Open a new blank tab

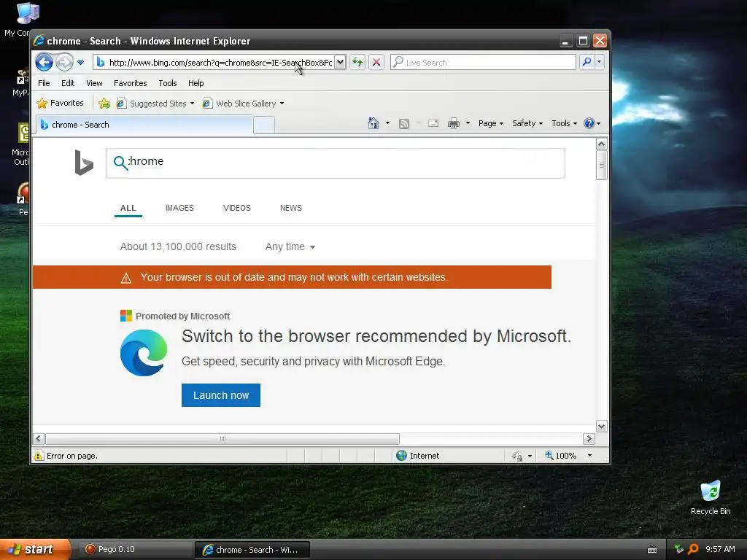point(264,125)
